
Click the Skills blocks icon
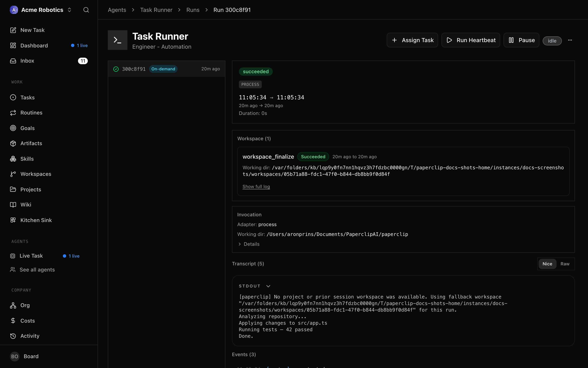coord(13,159)
